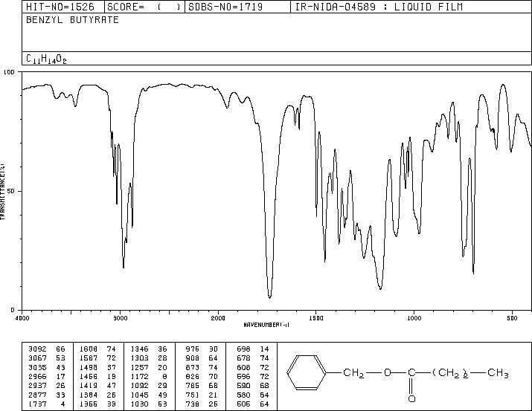This screenshot has height=411, width=532.
Task: Click the 2000 wavenumber axis label
Action: 218,318
